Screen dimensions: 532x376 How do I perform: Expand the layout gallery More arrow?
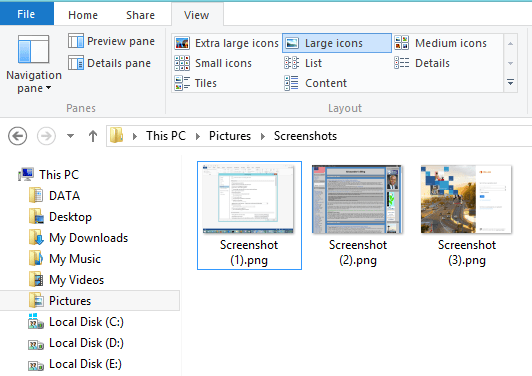tap(510, 82)
